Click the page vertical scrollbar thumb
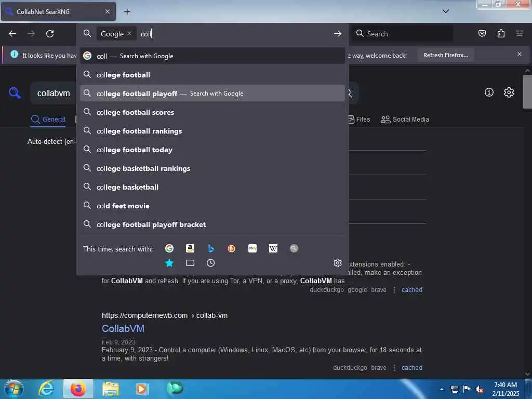This screenshot has height=399, width=532. (x=527, y=91)
